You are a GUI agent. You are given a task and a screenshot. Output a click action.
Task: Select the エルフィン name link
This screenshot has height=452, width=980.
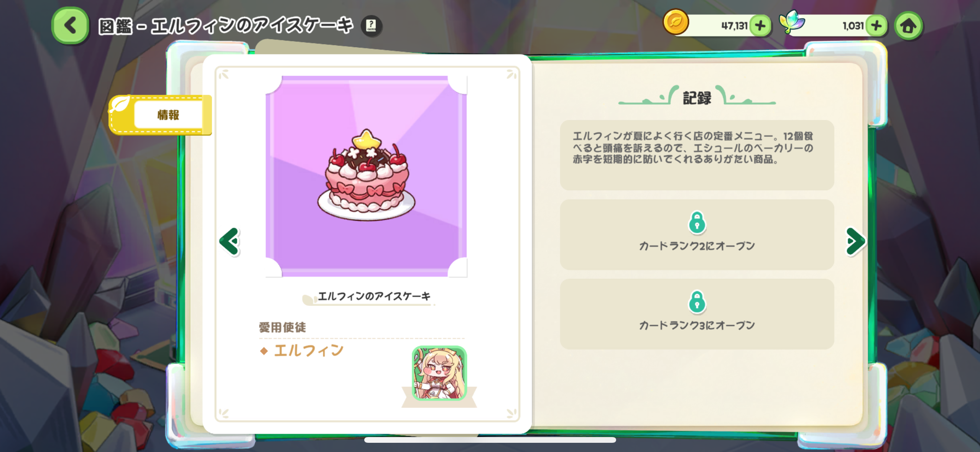[309, 351]
